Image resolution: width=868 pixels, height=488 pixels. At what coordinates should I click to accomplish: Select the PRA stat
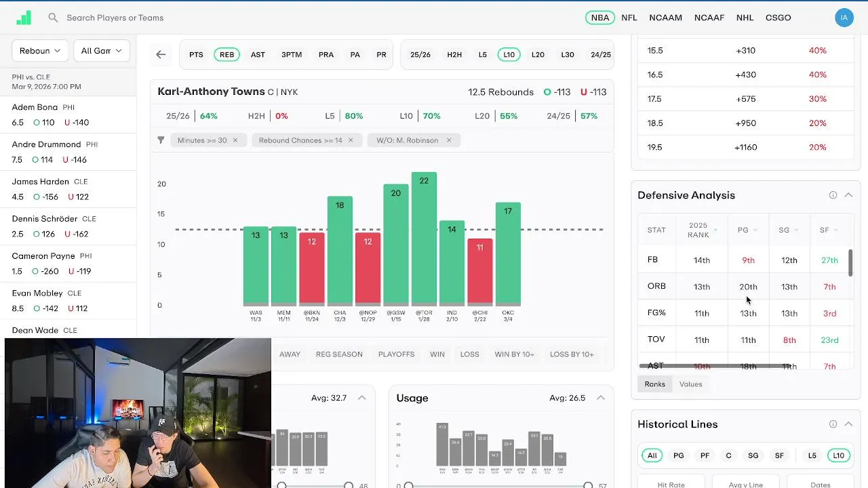(326, 55)
